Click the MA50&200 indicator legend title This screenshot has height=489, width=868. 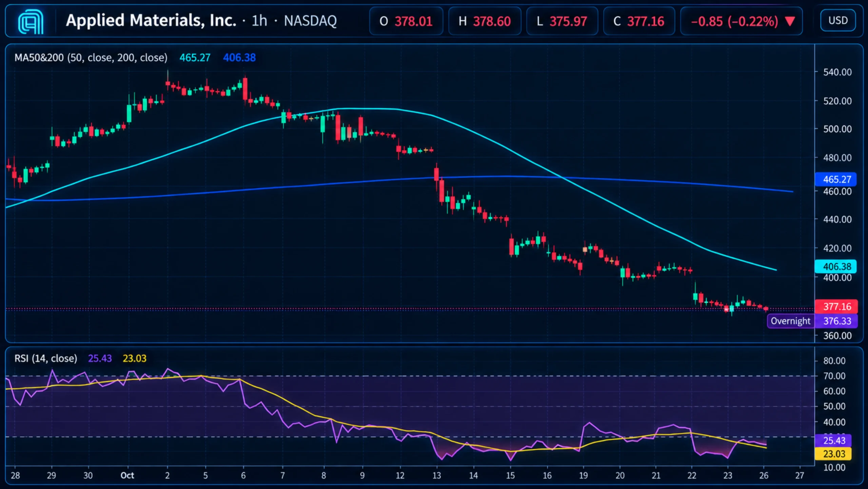[91, 57]
